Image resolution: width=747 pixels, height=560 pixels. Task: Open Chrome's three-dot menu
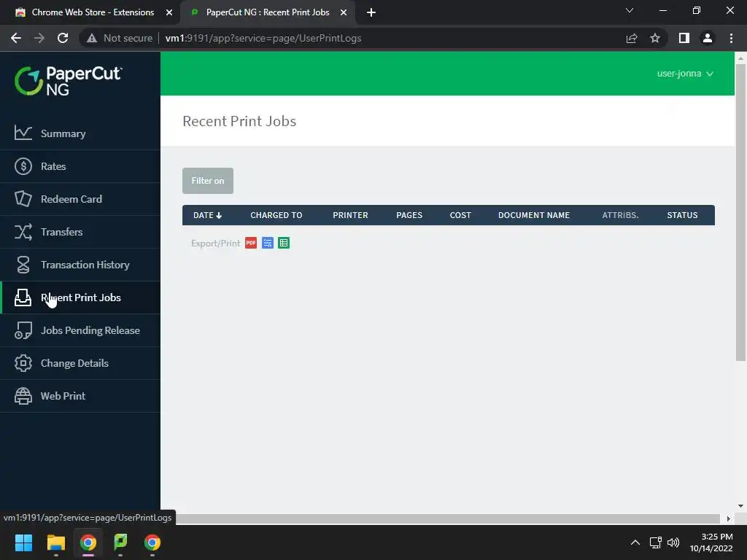[x=731, y=38]
